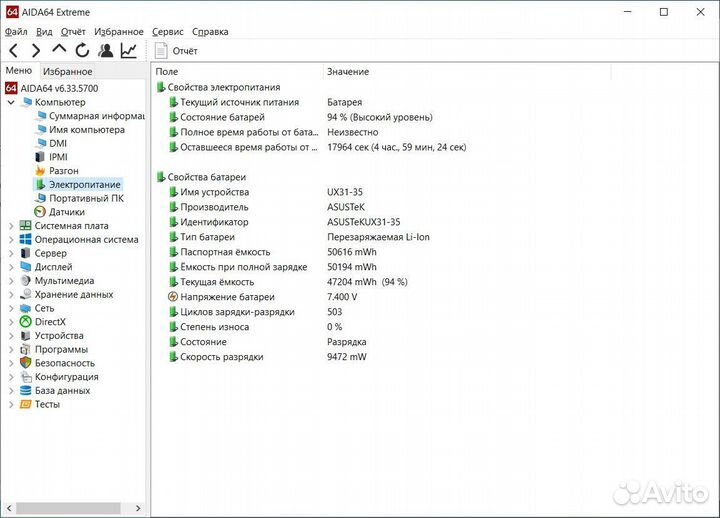The image size is (720, 518).
Task: Collapse the Компьютер tree node
Action: (11, 102)
